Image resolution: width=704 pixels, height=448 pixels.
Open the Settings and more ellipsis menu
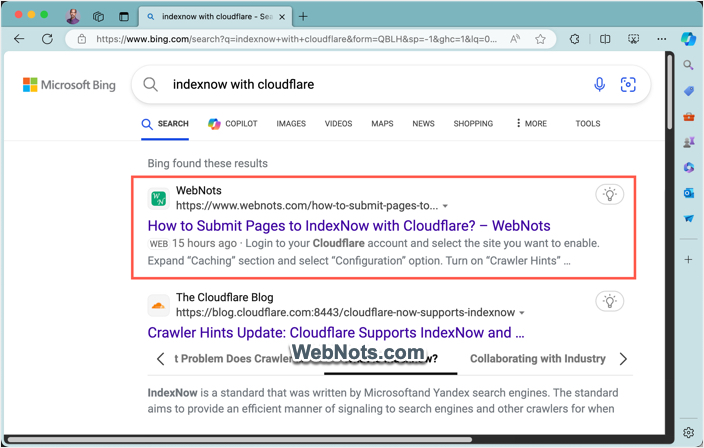[x=661, y=39]
